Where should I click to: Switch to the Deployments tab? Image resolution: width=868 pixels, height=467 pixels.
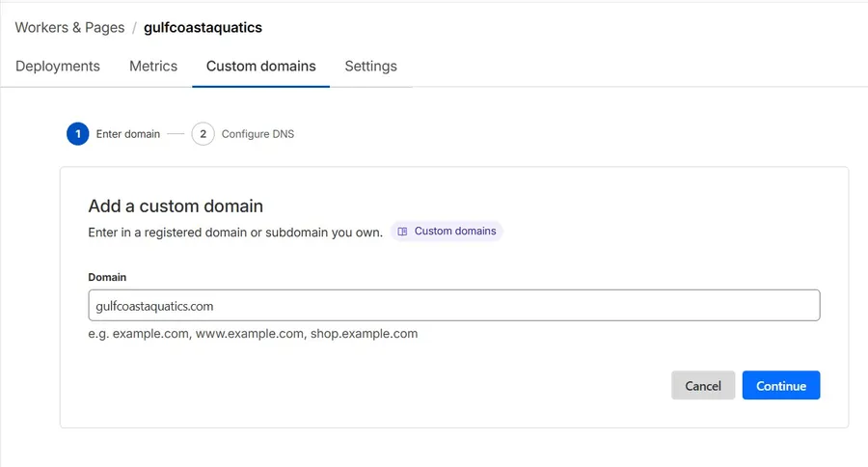coord(58,66)
